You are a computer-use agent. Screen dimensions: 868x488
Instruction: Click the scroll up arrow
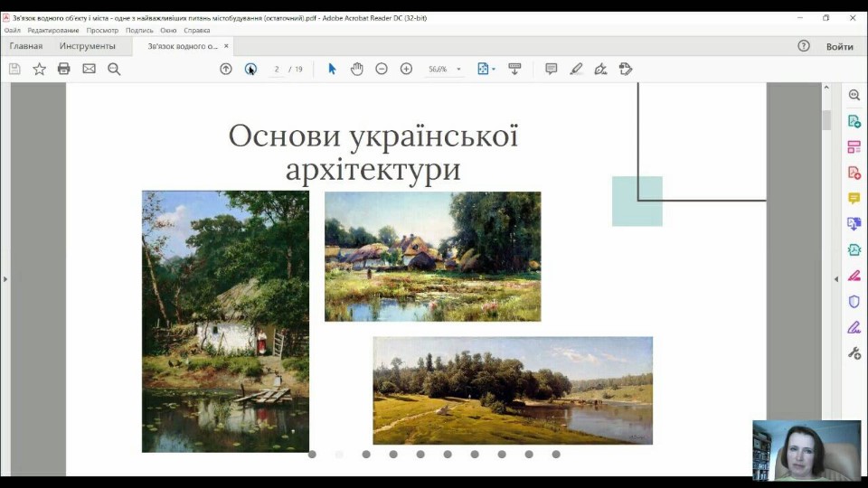click(x=826, y=88)
